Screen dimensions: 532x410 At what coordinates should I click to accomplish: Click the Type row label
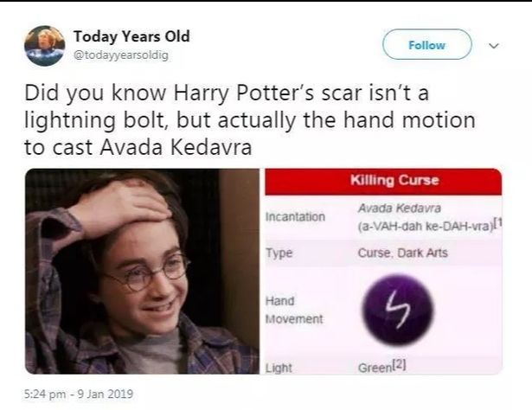pos(279,253)
